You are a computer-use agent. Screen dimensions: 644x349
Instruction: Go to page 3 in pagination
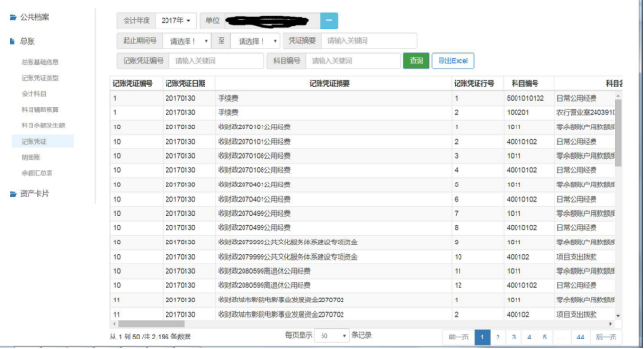click(514, 337)
